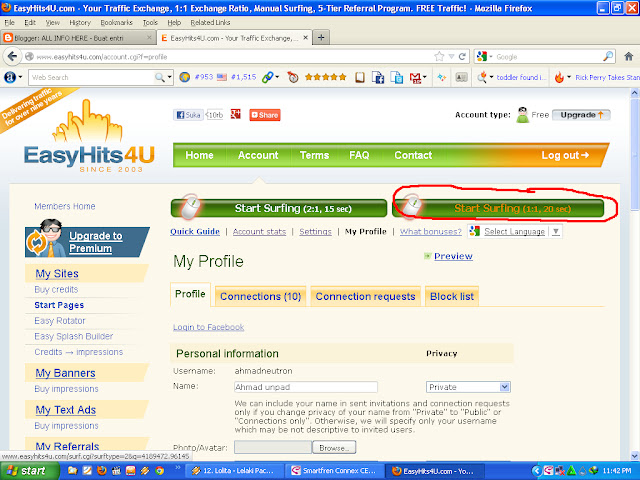640x480 pixels.
Task: Click the Facebook page toolbar icon
Action: coord(378,77)
